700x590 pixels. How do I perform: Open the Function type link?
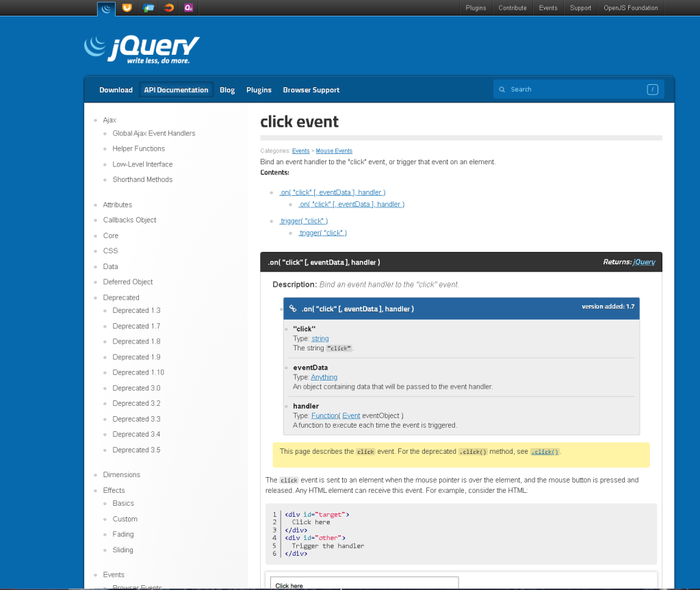(x=324, y=415)
